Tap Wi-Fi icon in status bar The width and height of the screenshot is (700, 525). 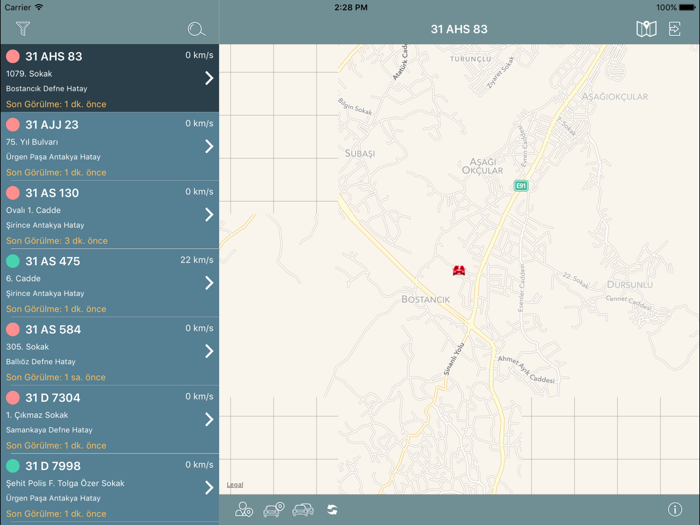[x=39, y=7]
